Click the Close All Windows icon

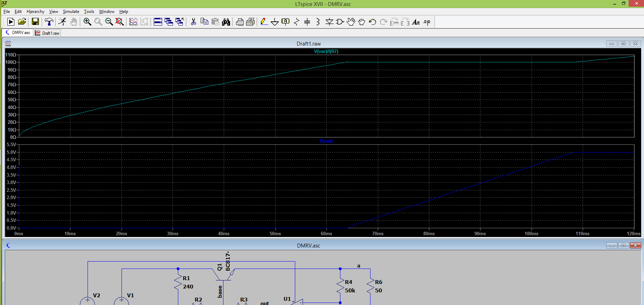click(x=180, y=22)
